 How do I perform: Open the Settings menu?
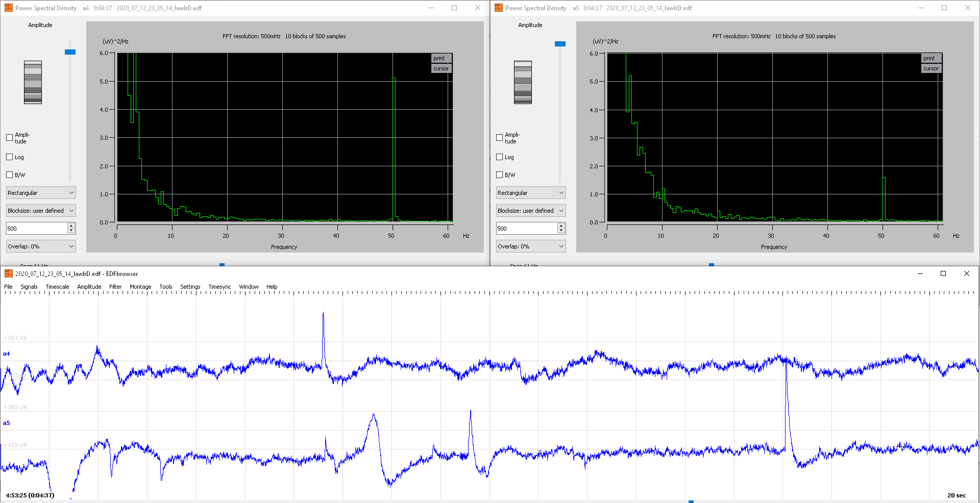coord(190,287)
